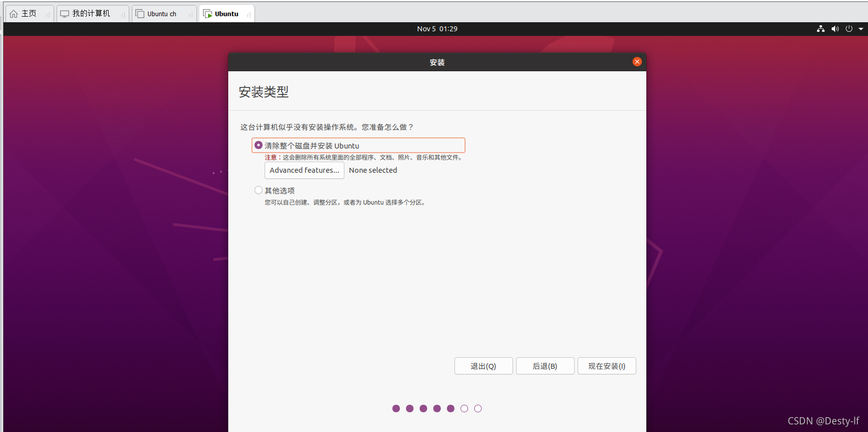Click the monitor icon on 我的计算机 tab
This screenshot has height=432, width=868.
[x=65, y=14]
